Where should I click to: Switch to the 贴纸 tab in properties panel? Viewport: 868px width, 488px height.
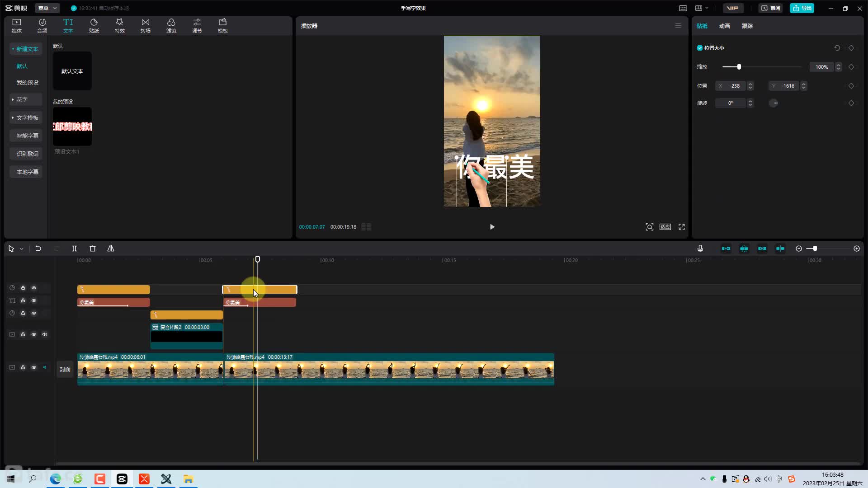702,26
